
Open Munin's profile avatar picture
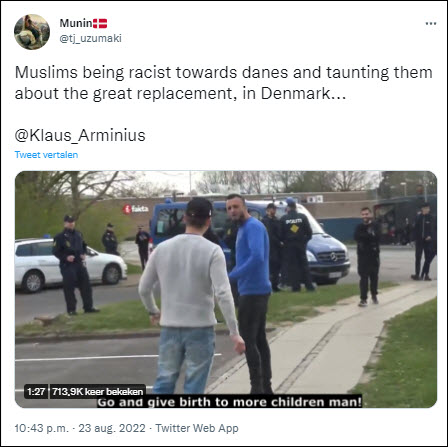coord(32,32)
